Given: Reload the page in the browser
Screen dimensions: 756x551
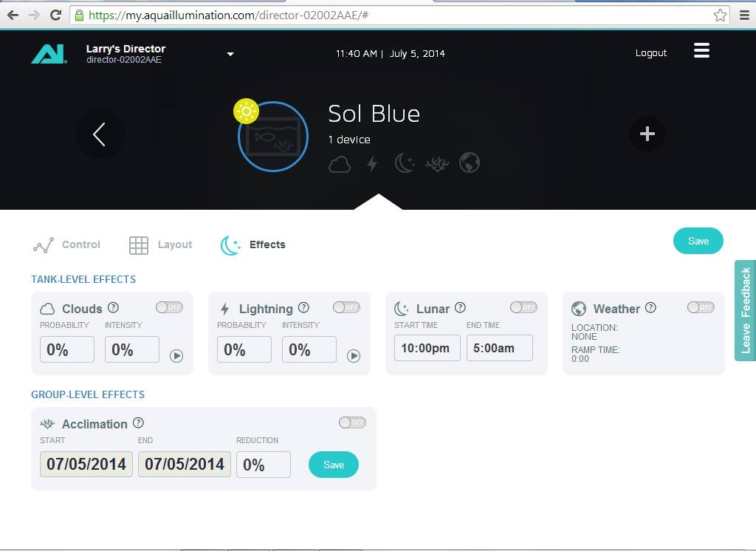Looking at the screenshot, I should [x=56, y=15].
